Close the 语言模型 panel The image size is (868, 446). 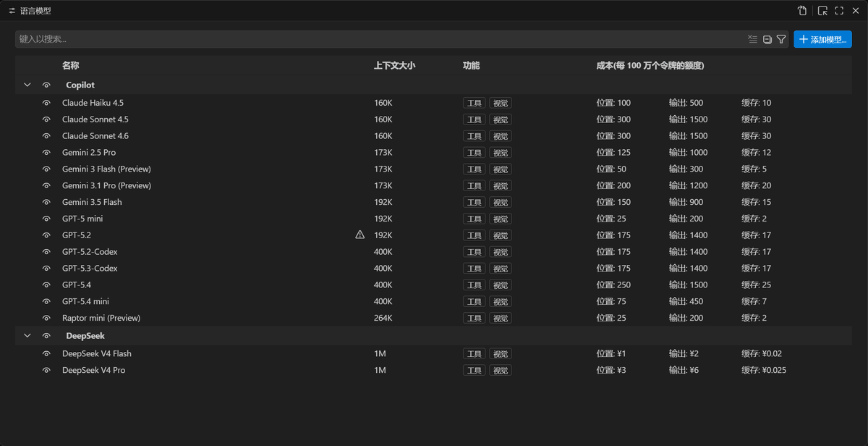(855, 11)
